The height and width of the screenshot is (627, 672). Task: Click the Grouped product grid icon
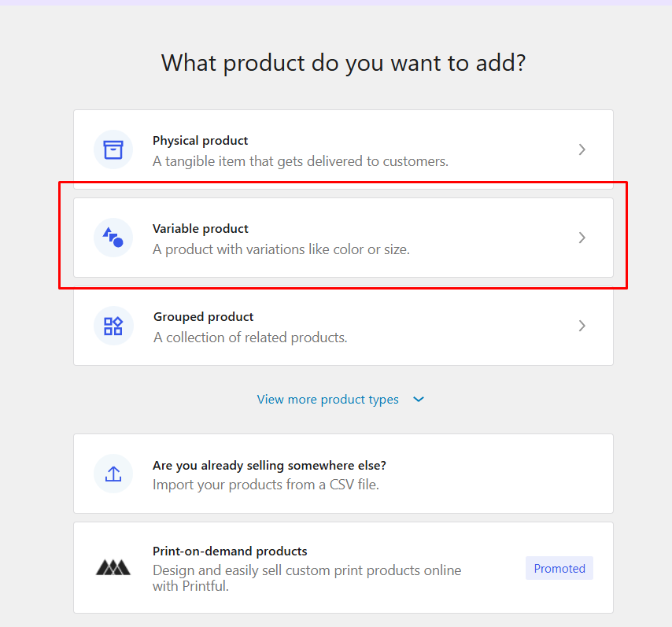pos(113,326)
